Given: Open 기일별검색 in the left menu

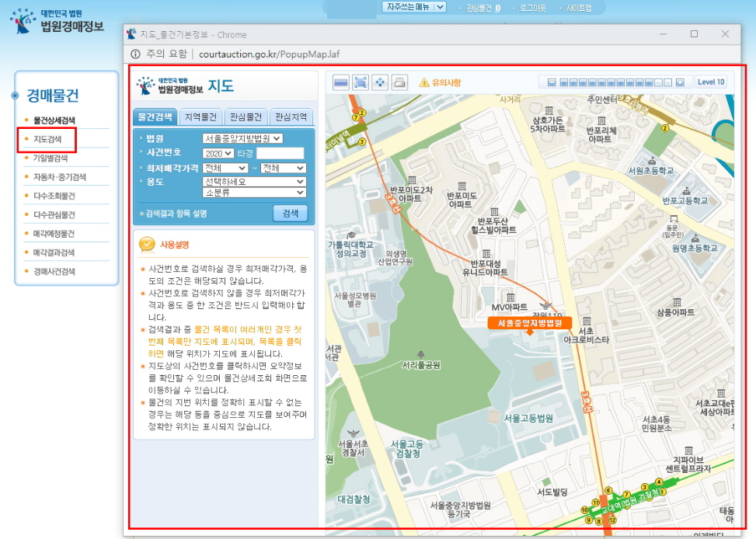Looking at the screenshot, I should [x=51, y=158].
